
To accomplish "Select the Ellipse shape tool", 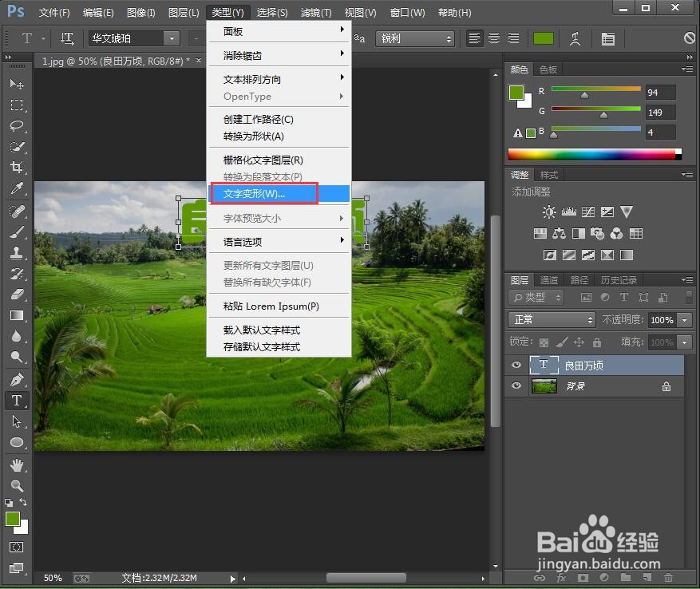I will click(x=17, y=442).
